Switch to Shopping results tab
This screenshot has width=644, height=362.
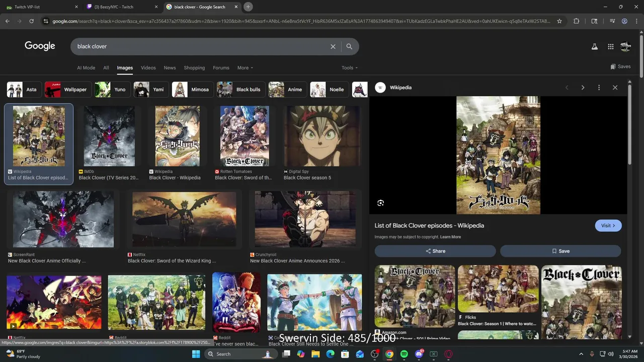tap(194, 68)
